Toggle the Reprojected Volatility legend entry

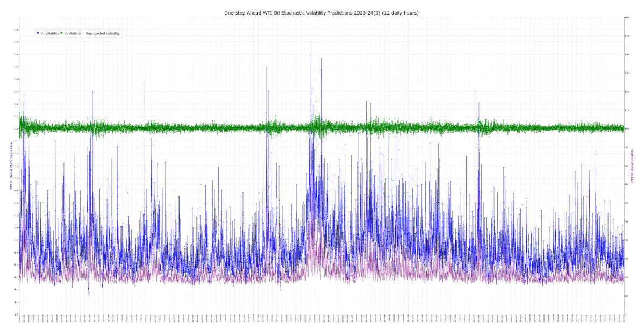[103, 33]
